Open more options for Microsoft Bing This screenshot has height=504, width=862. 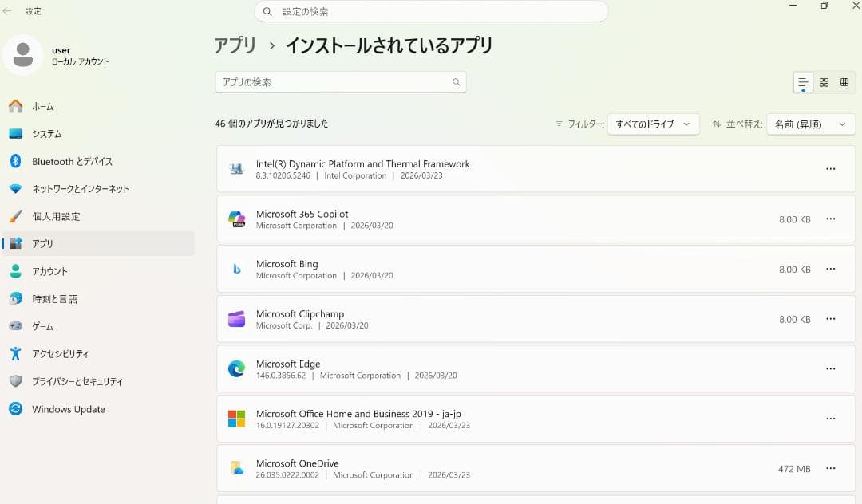pos(830,269)
